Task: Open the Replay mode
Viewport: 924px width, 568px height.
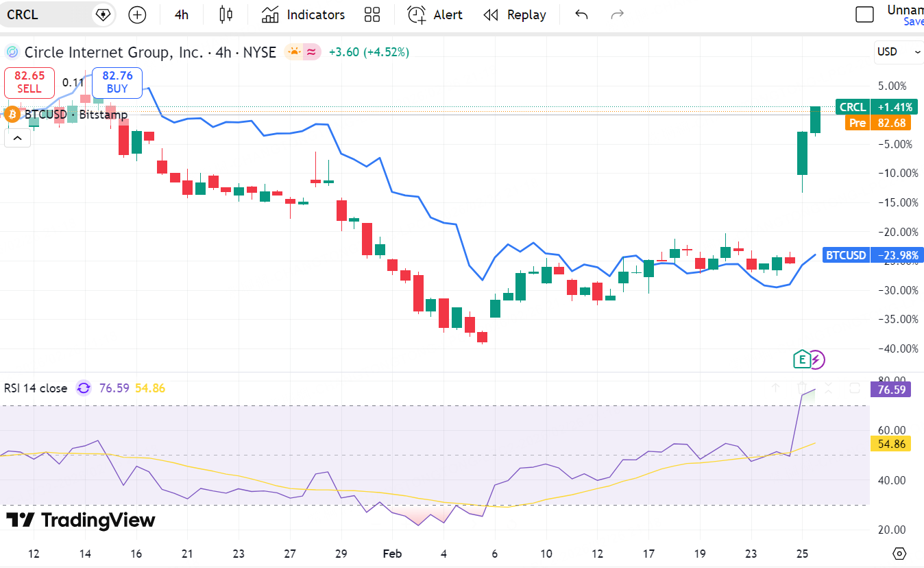Action: pos(515,14)
